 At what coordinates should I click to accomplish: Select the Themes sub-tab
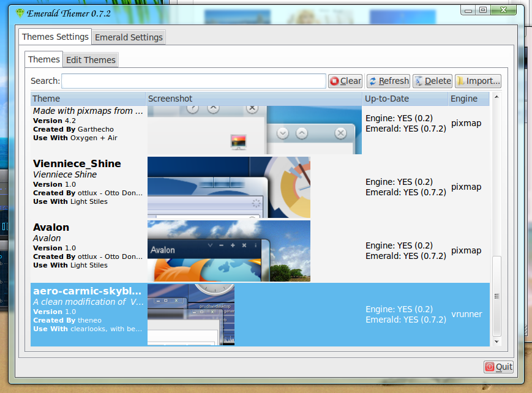(x=43, y=59)
